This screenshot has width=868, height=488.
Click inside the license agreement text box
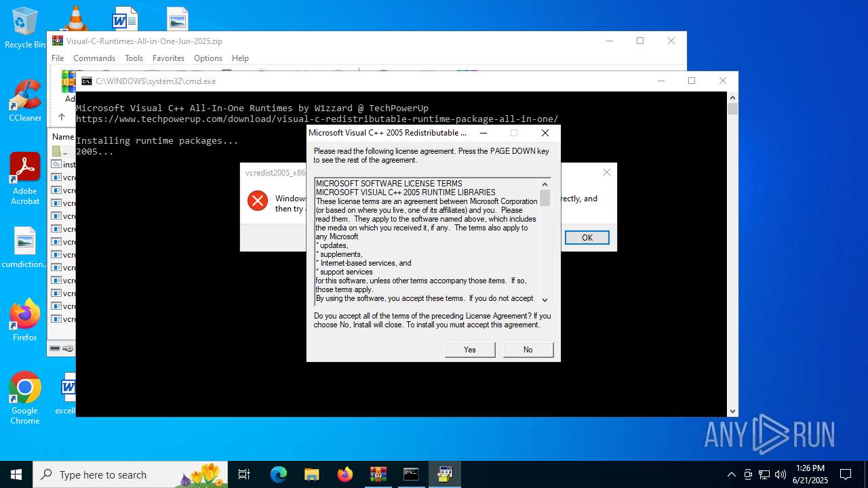pyautogui.click(x=427, y=241)
